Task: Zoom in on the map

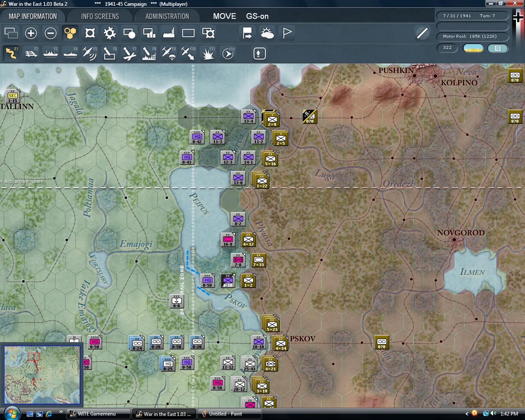Action: tap(31, 33)
